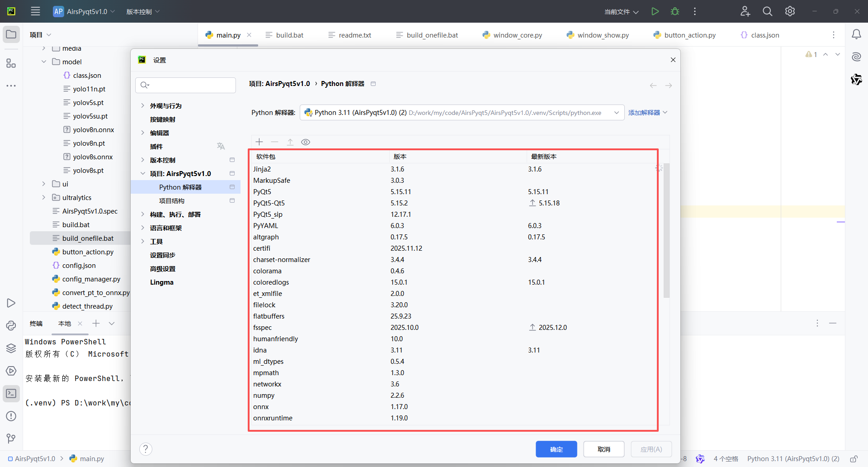
Task: Expand the ultralytics folder
Action: coord(44,197)
